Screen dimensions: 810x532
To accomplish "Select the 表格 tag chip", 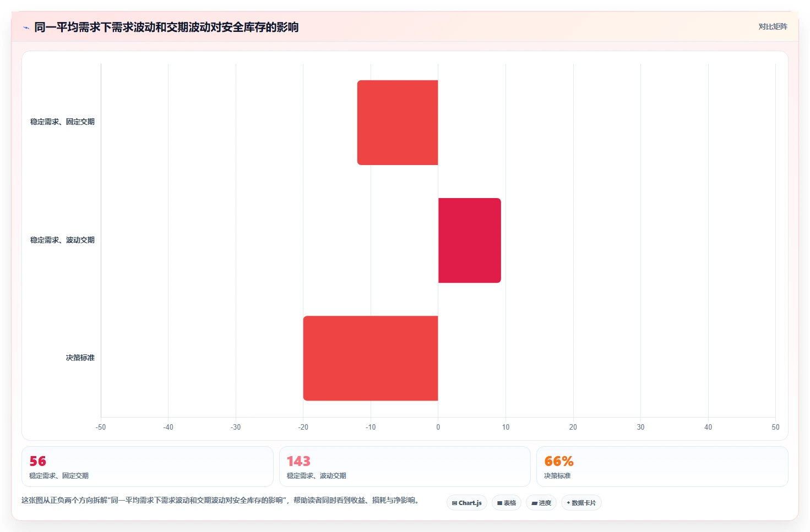I will pyautogui.click(x=507, y=503).
